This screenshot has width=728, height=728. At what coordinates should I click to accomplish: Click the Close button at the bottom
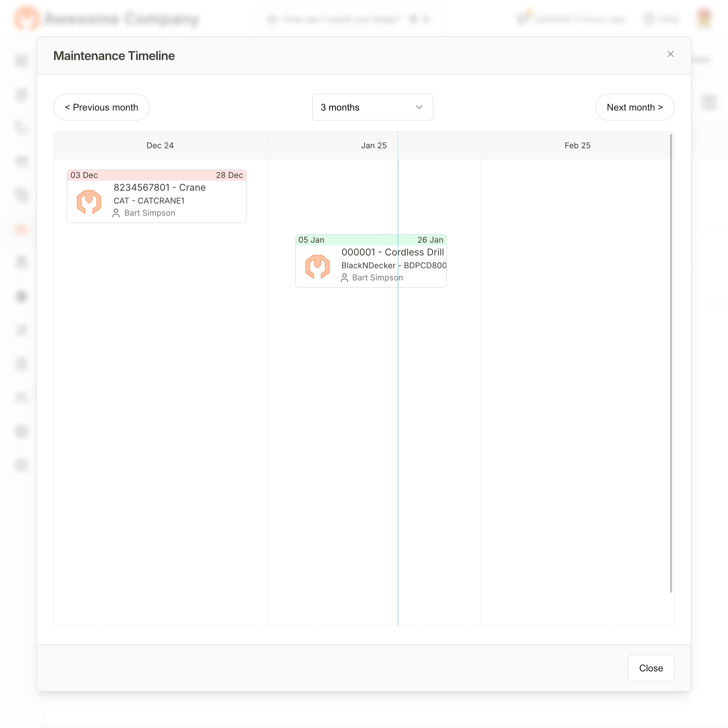(x=650, y=668)
